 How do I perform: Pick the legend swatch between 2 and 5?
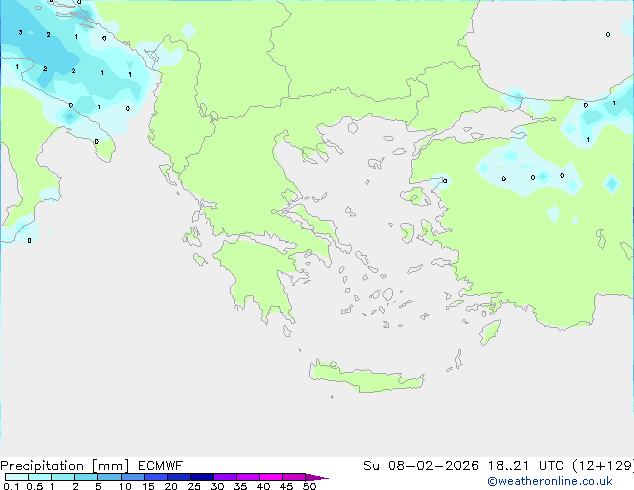click(86, 477)
